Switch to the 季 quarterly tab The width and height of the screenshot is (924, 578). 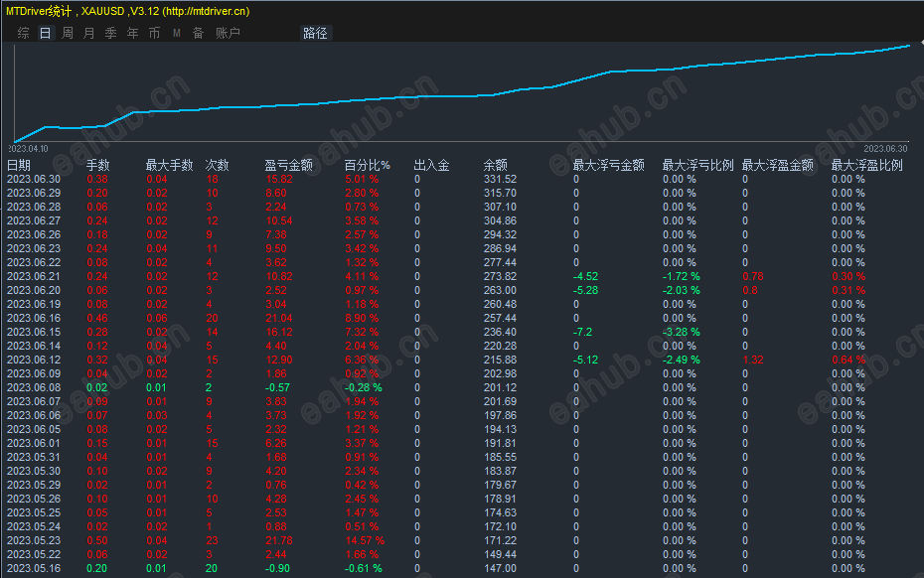(111, 33)
